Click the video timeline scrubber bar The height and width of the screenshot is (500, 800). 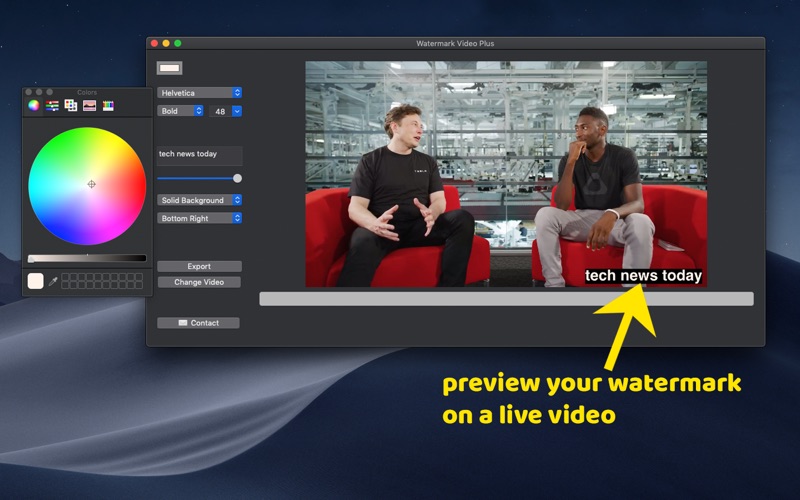coord(506,299)
